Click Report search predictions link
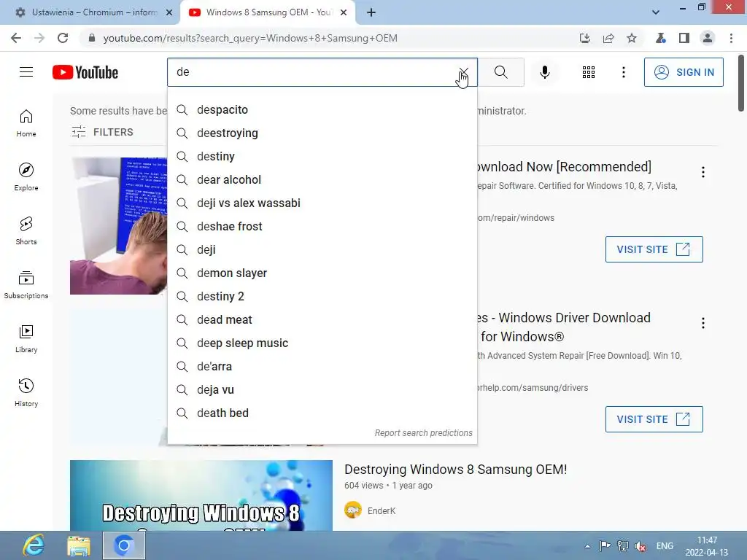Viewport: 747px width, 560px height. click(x=423, y=433)
